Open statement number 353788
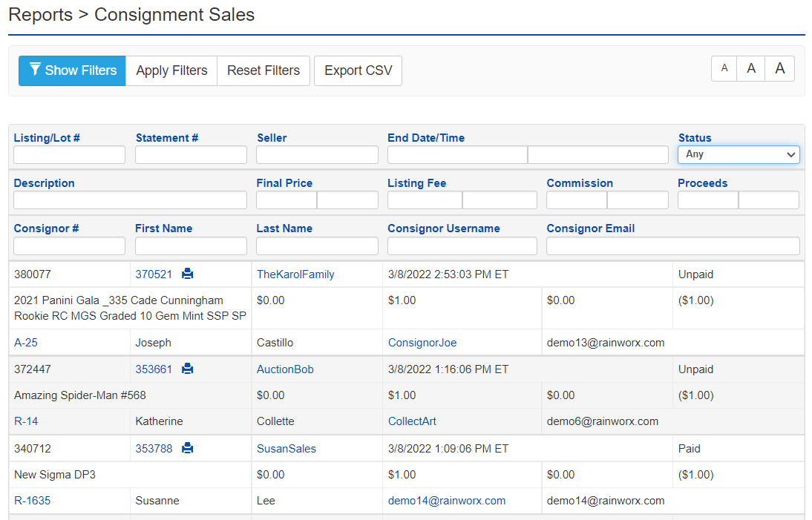This screenshot has height=520, width=812. click(x=154, y=449)
